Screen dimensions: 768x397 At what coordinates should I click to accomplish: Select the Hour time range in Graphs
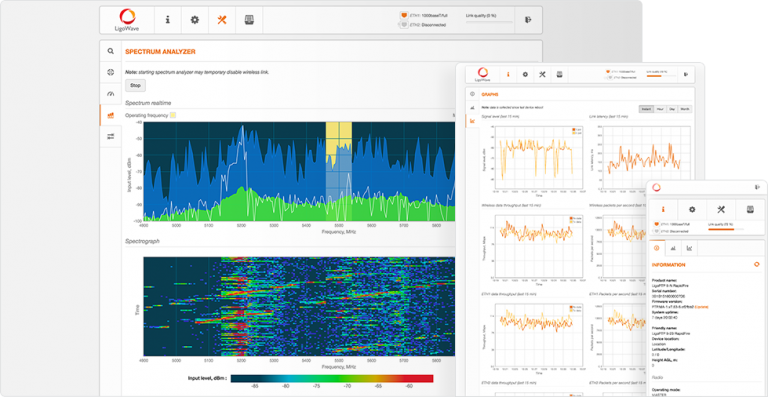pyautogui.click(x=659, y=109)
